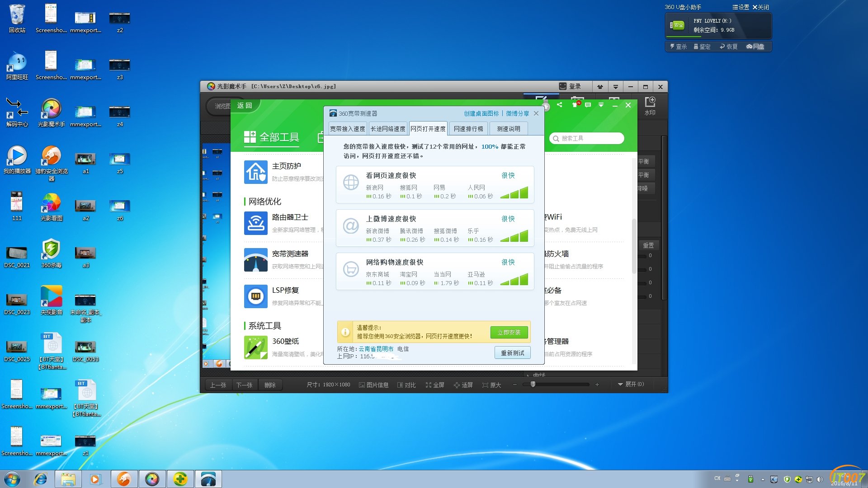Open 360宽带测速器 on the taskbar

pos(208,479)
